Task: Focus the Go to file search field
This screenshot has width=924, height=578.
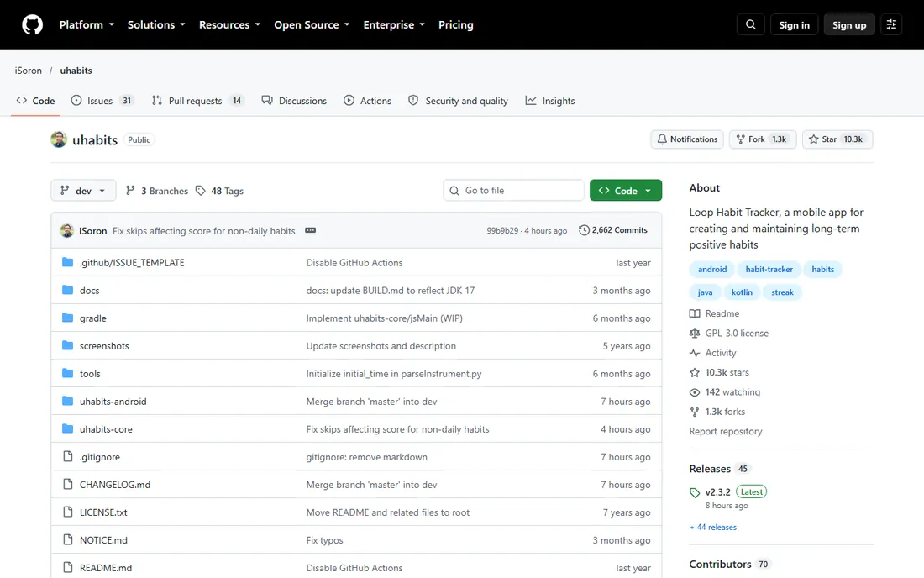Action: pyautogui.click(x=513, y=191)
